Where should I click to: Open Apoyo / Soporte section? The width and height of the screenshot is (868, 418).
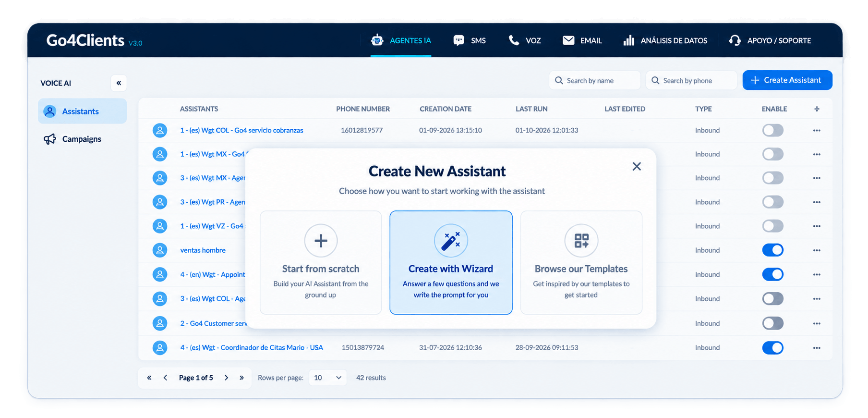(x=770, y=40)
